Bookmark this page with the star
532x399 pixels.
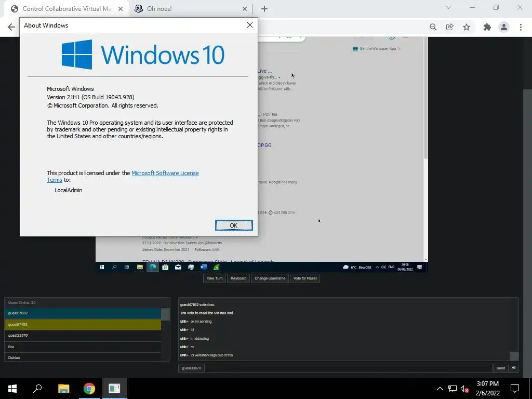point(467,27)
